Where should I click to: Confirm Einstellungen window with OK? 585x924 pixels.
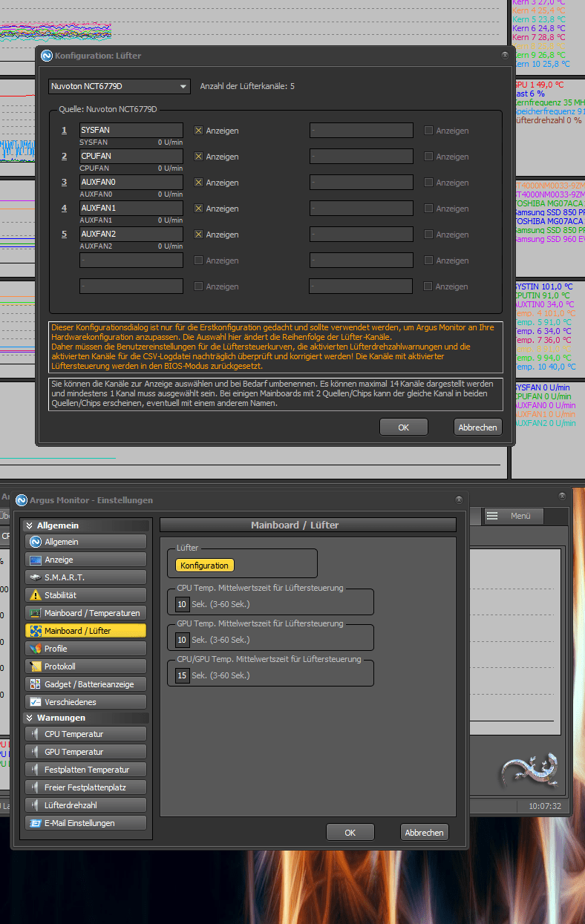(x=350, y=833)
